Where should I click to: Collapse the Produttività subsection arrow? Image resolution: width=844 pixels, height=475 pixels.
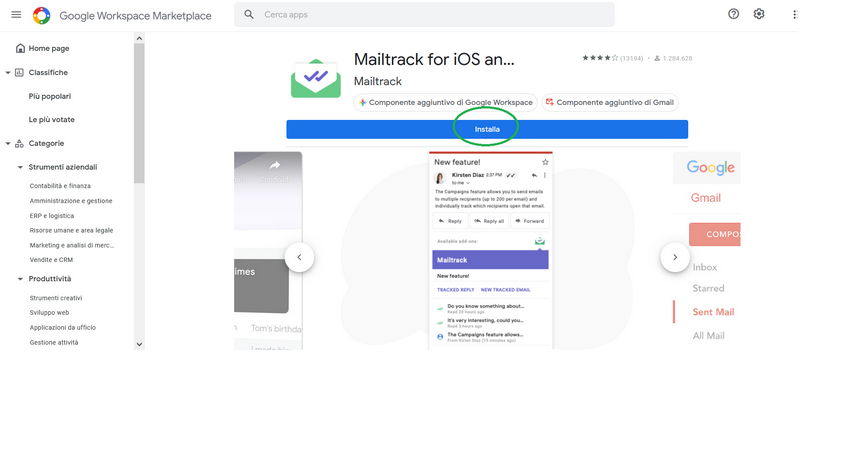coord(20,279)
